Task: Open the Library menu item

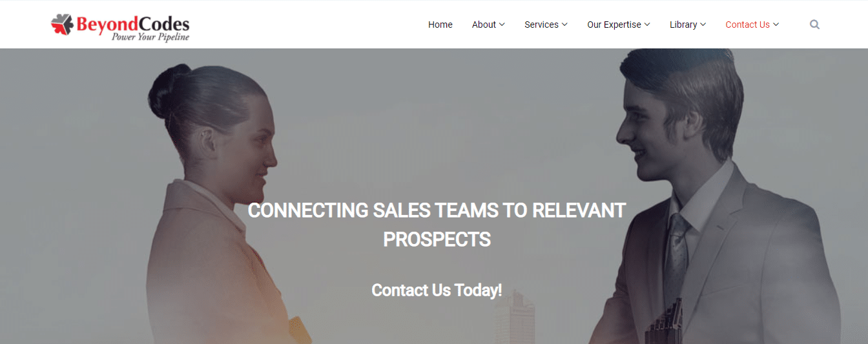Action: [x=683, y=25]
